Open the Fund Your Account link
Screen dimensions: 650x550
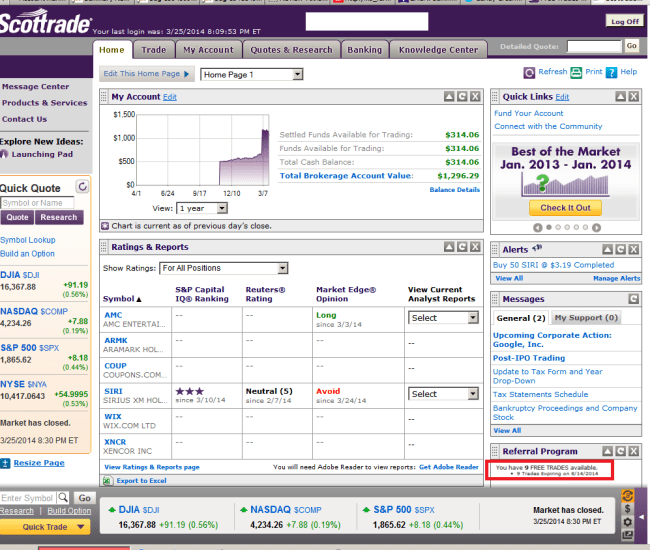pyautogui.click(x=528, y=113)
